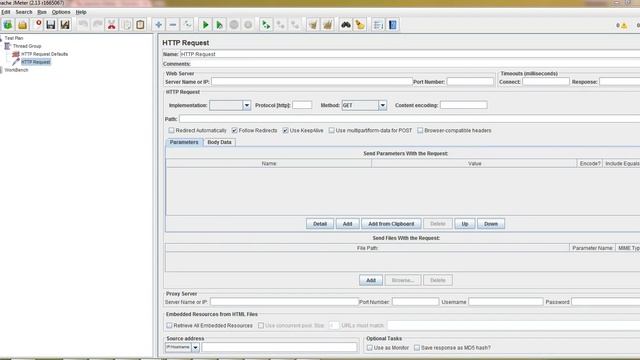Clear results with the single broom icon
Screen dimensions: 640x360
point(313,25)
